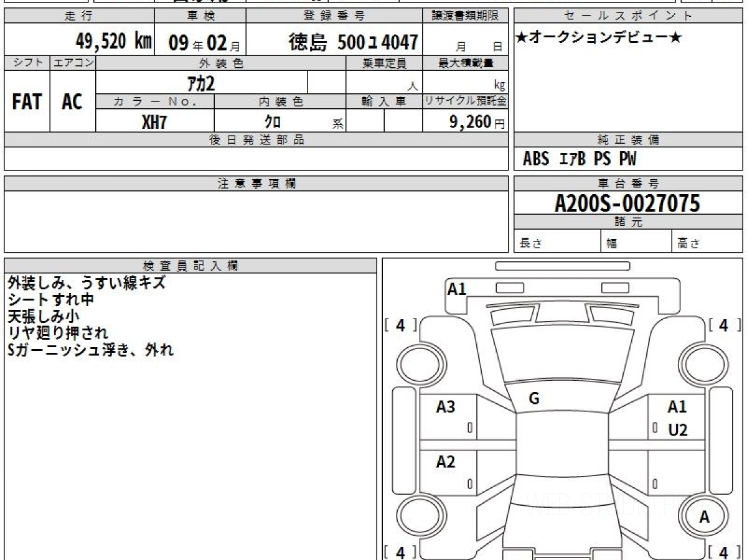Select the A1 mark at the diagram's top-left
747x560 pixels.
click(x=457, y=289)
